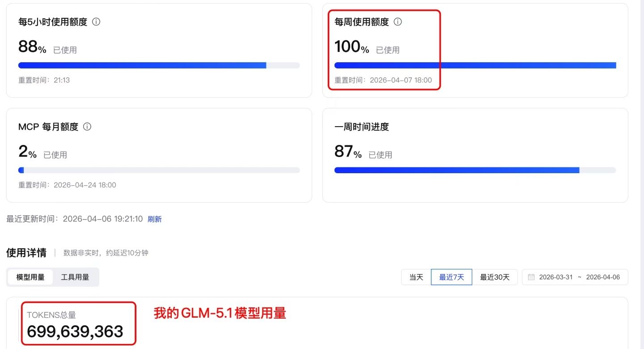Image resolution: width=644 pixels, height=349 pixels.
Task: Select the 当天 time range
Action: point(416,277)
